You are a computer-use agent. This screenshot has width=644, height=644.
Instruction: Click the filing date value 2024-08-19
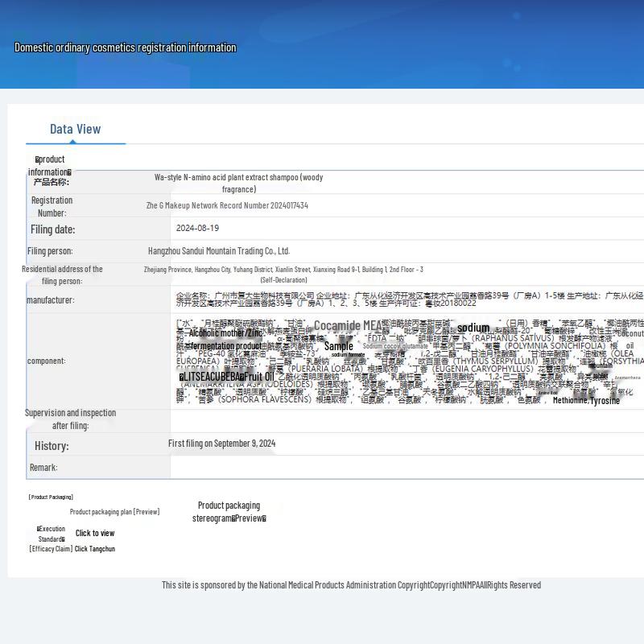tap(197, 229)
